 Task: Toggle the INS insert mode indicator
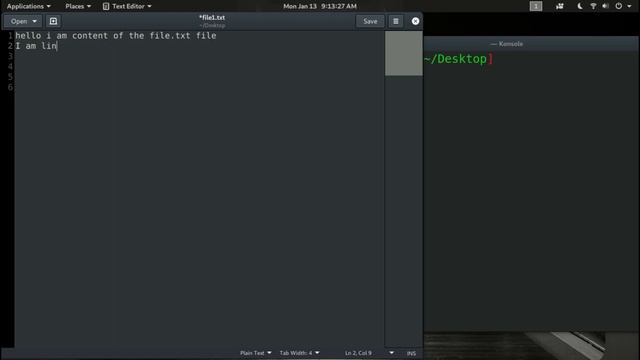[x=411, y=353]
